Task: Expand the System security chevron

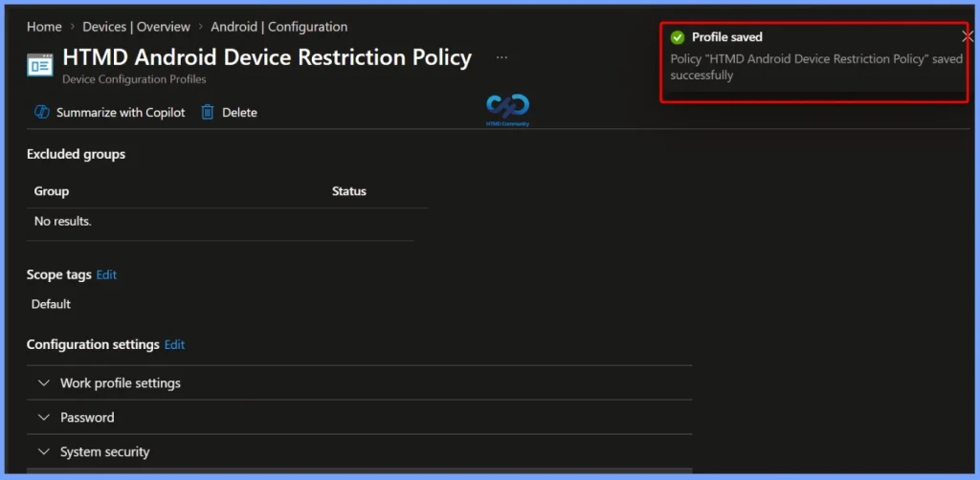Action: point(44,451)
